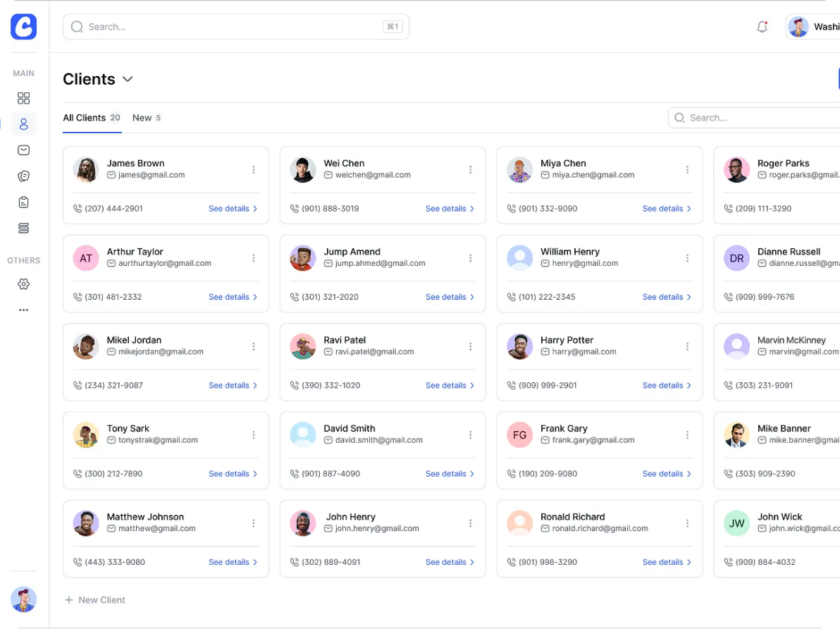Open the options menu on David Smith card
Screen dimensions: 840x629
tap(470, 435)
